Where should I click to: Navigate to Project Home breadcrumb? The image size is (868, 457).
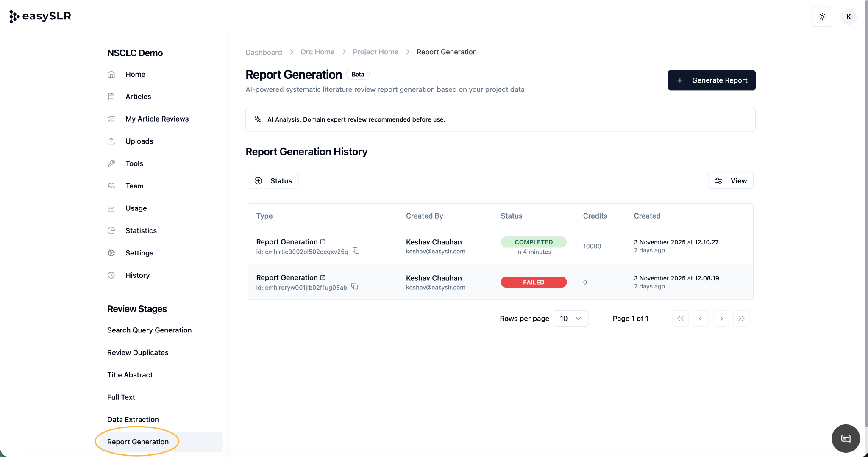pyautogui.click(x=376, y=52)
